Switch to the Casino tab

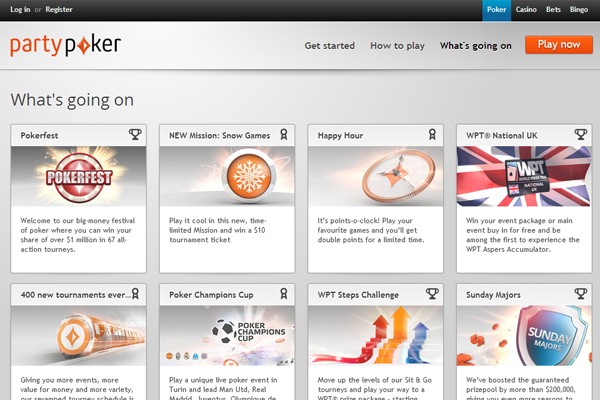[x=526, y=10]
